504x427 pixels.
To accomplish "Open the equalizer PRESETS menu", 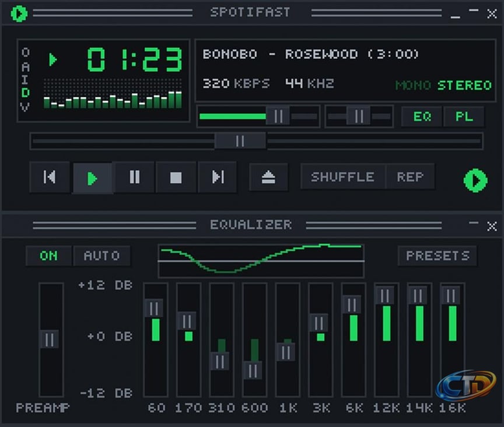I will point(437,256).
